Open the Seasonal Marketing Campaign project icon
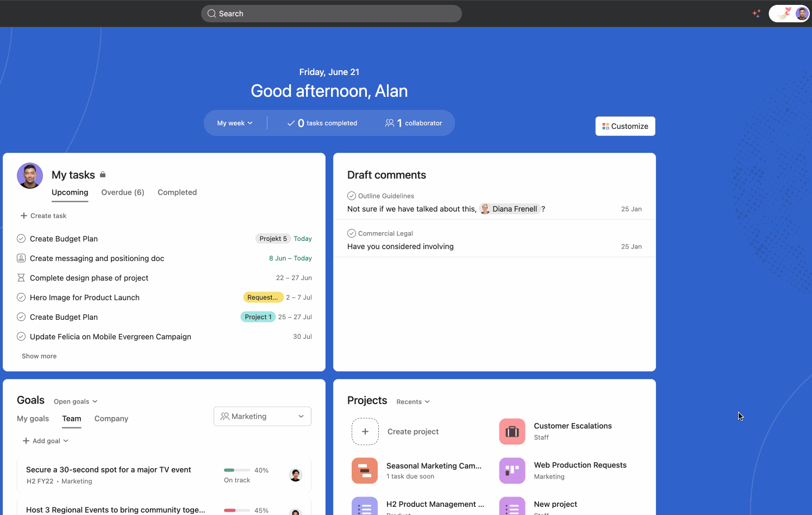 (x=365, y=471)
